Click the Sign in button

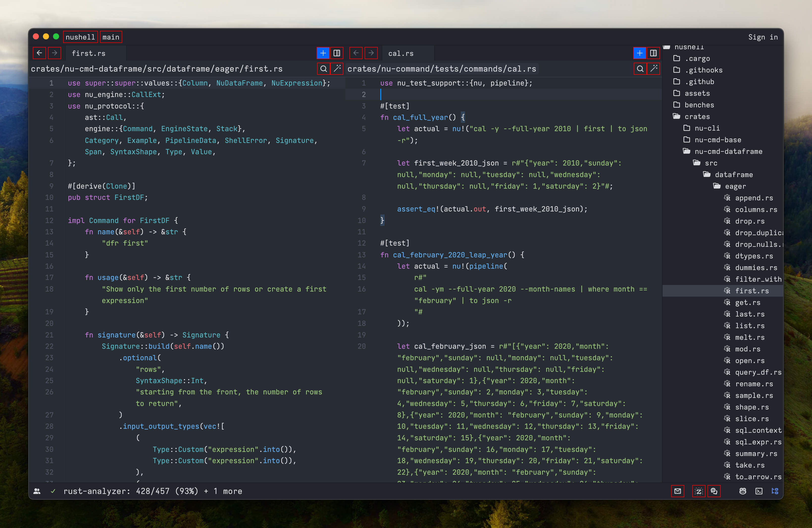coord(763,37)
